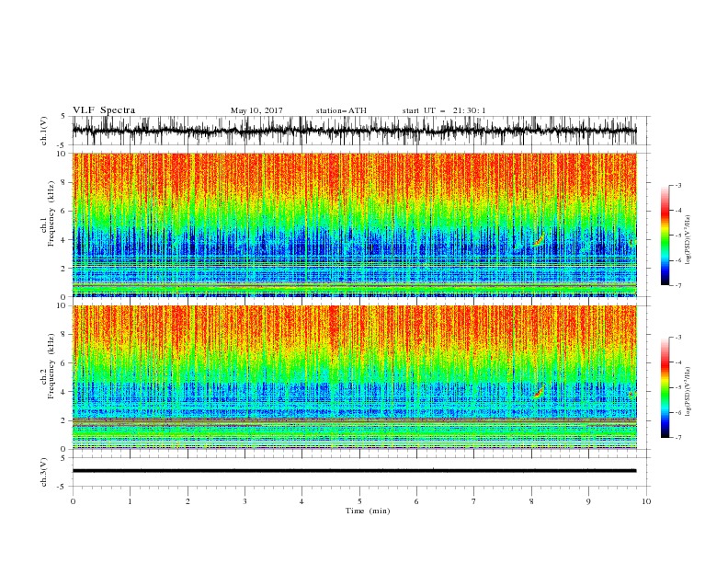This screenshot has width=728, height=563.
Task: Click the "VLF Spectra" plot title
Action: [104, 110]
